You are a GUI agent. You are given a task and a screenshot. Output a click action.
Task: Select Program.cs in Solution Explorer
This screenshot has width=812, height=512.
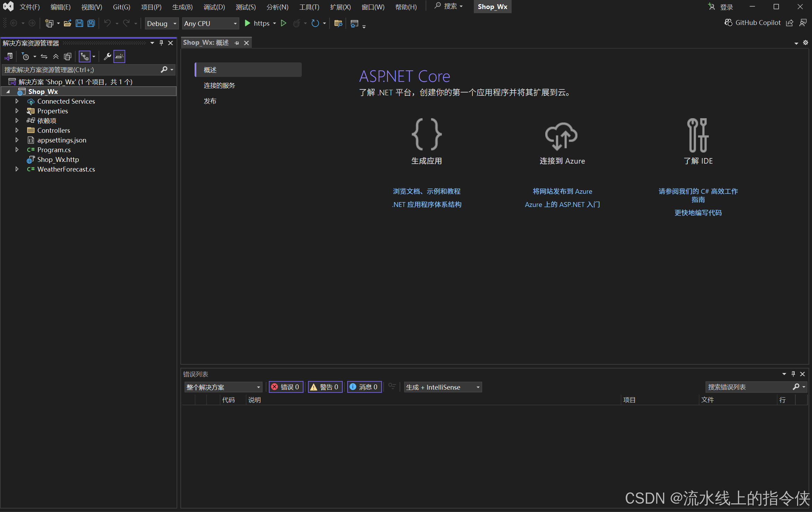point(54,150)
